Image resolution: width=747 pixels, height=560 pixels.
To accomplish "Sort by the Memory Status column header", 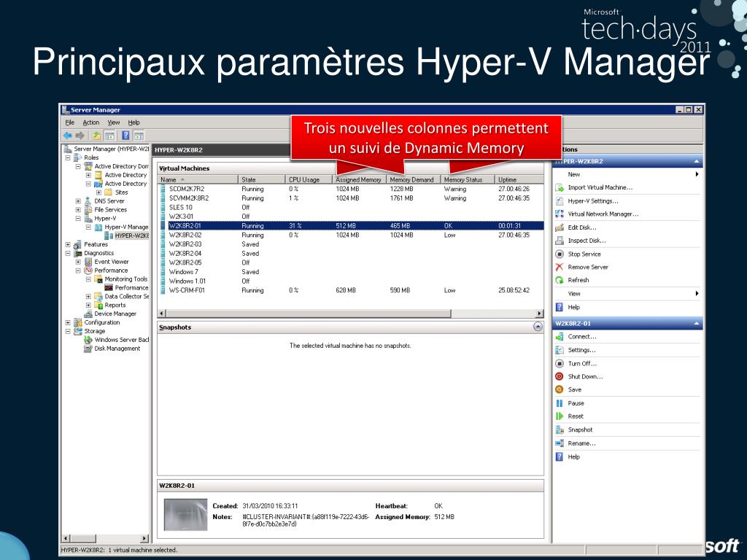I will pyautogui.click(x=468, y=179).
